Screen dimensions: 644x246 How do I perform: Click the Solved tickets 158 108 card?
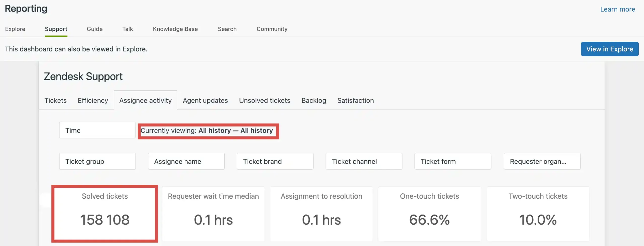point(105,214)
